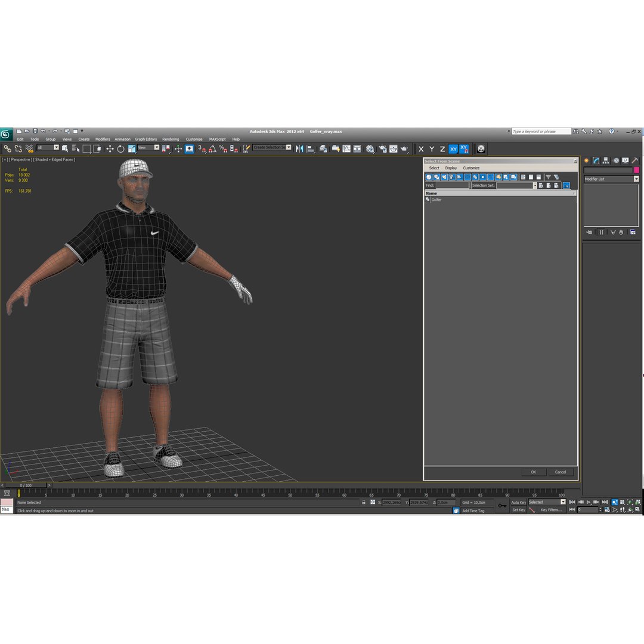Click the Mirror tool icon

point(299,148)
